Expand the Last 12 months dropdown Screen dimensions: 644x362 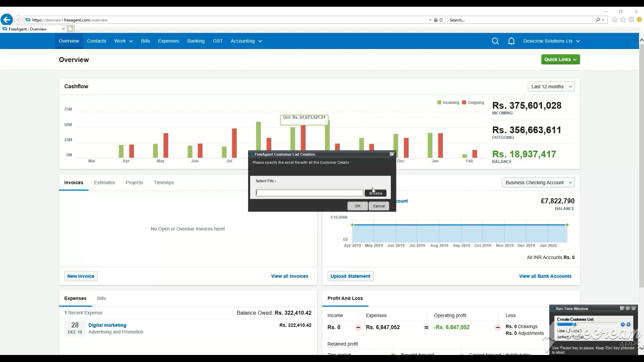(551, 86)
